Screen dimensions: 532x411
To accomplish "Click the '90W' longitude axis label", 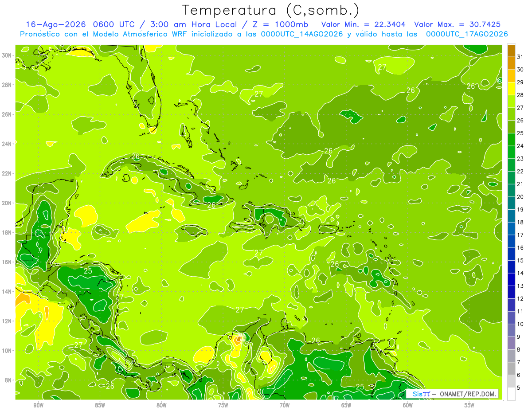I will 38,405.
